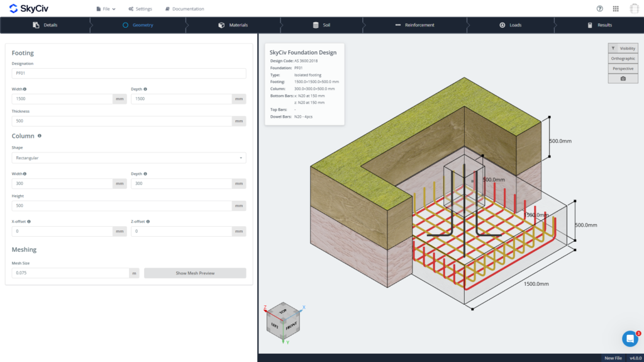Click the Soil tab layers icon

316,25
